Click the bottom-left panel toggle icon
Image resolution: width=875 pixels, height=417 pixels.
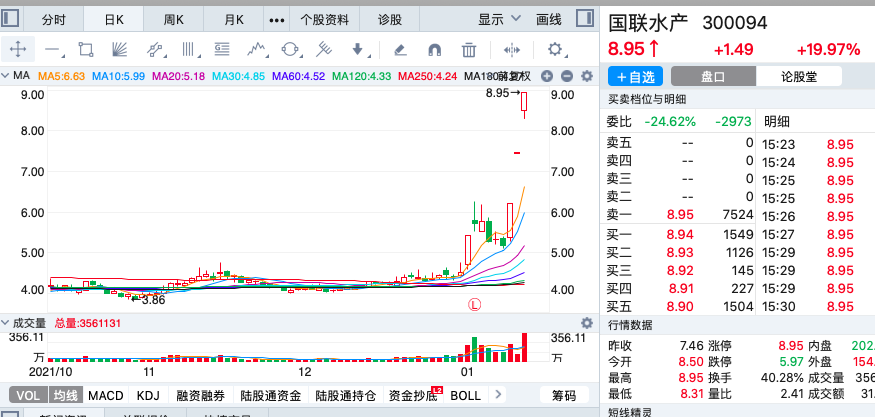point(10,414)
